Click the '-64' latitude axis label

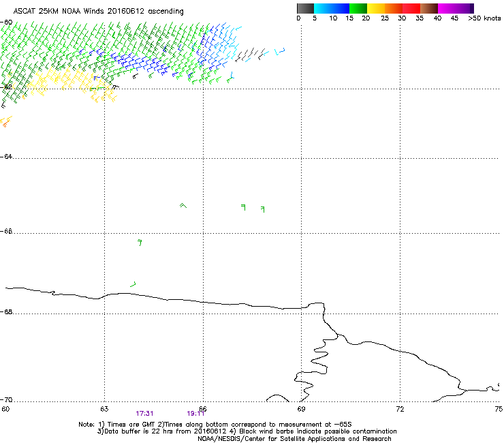[x=6, y=156]
